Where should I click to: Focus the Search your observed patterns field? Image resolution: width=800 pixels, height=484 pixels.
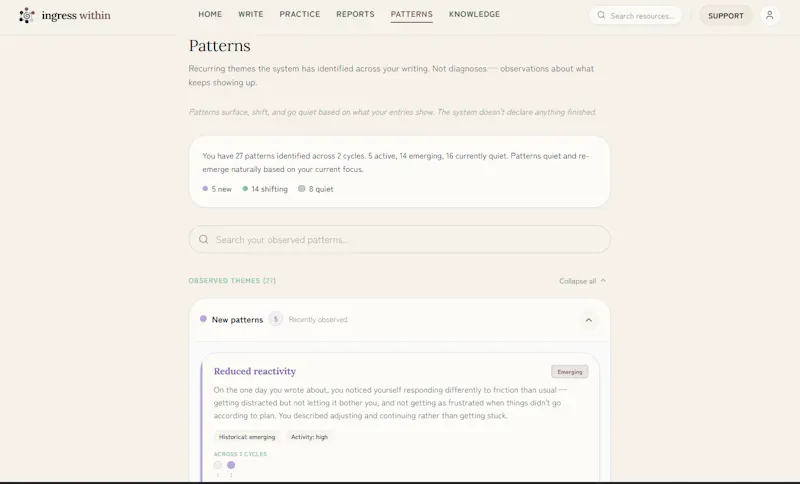coord(399,239)
